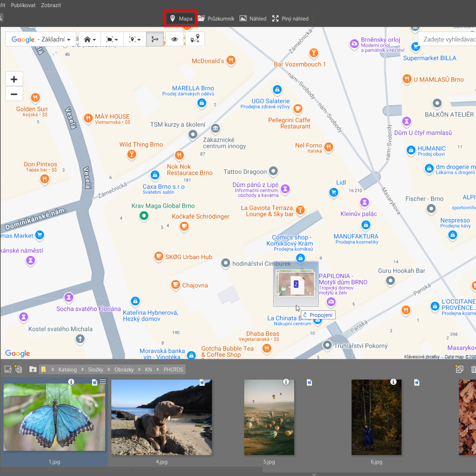
Task: Click the 1.jpg filename label
Action: point(54,461)
